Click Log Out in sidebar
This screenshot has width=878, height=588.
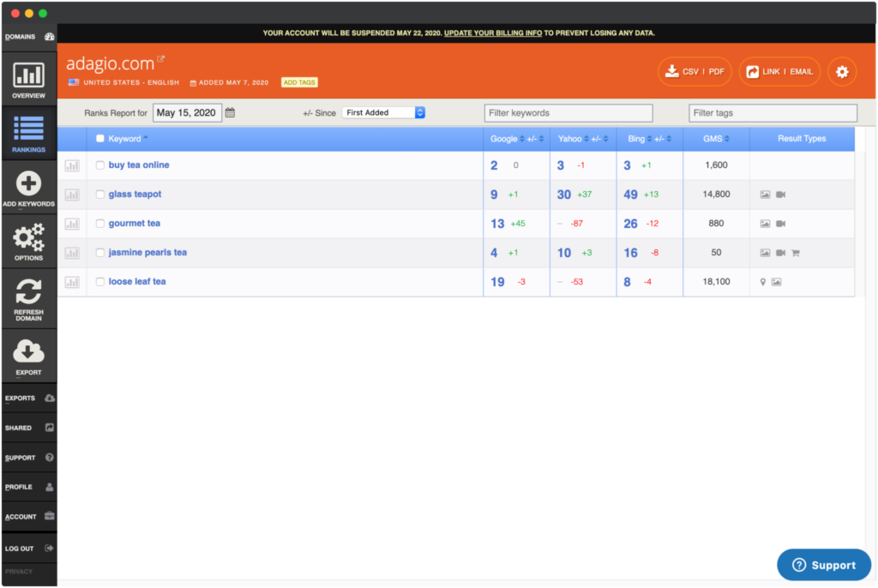click(29, 549)
